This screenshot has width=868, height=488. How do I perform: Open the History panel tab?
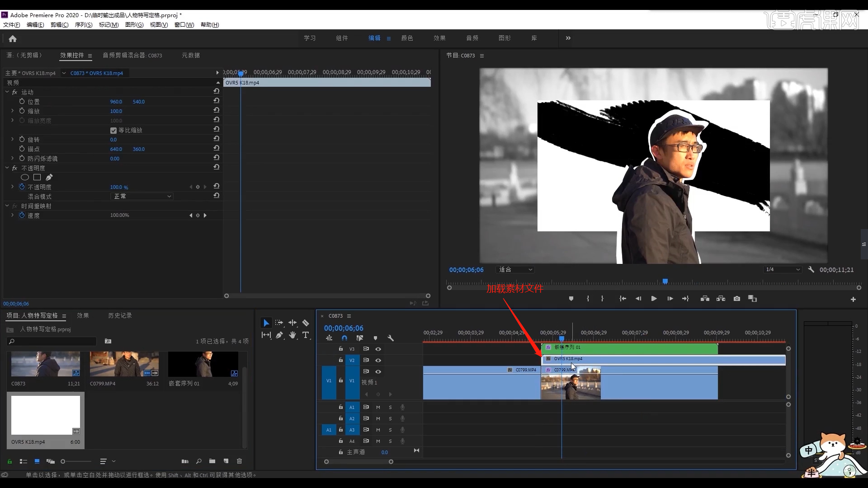120,315
